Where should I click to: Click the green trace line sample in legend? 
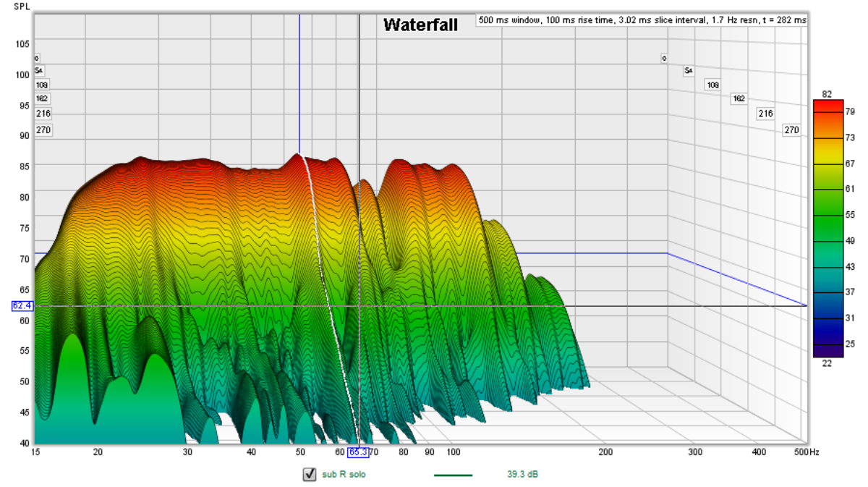point(453,475)
